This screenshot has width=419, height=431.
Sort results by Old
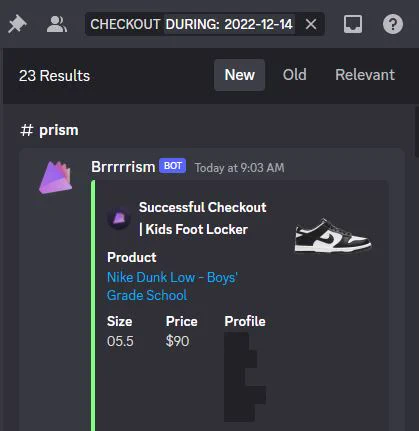click(x=295, y=75)
